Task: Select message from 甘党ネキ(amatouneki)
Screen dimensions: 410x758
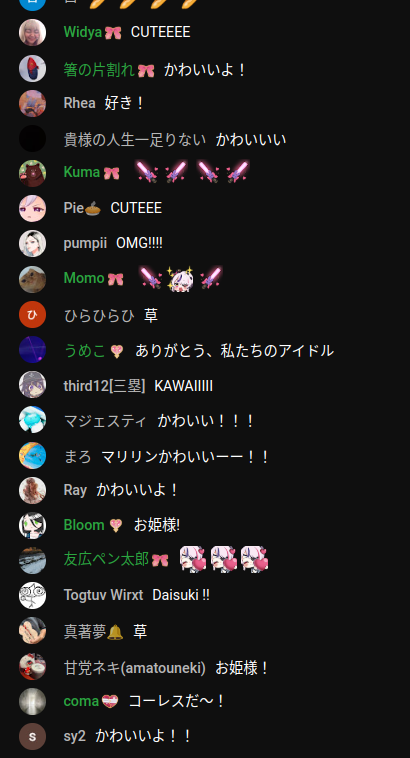Action: tap(241, 668)
